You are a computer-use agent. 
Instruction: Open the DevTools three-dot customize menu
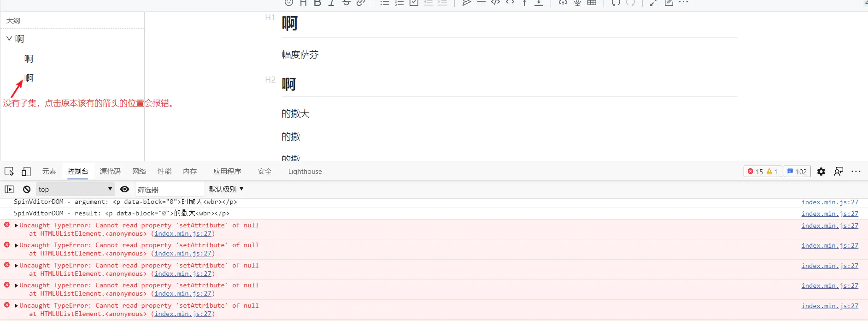click(x=856, y=172)
